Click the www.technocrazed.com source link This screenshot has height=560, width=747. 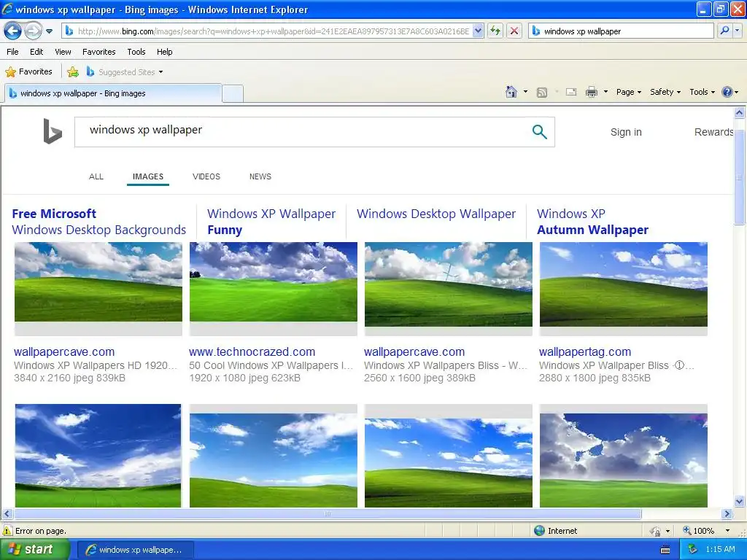point(252,352)
